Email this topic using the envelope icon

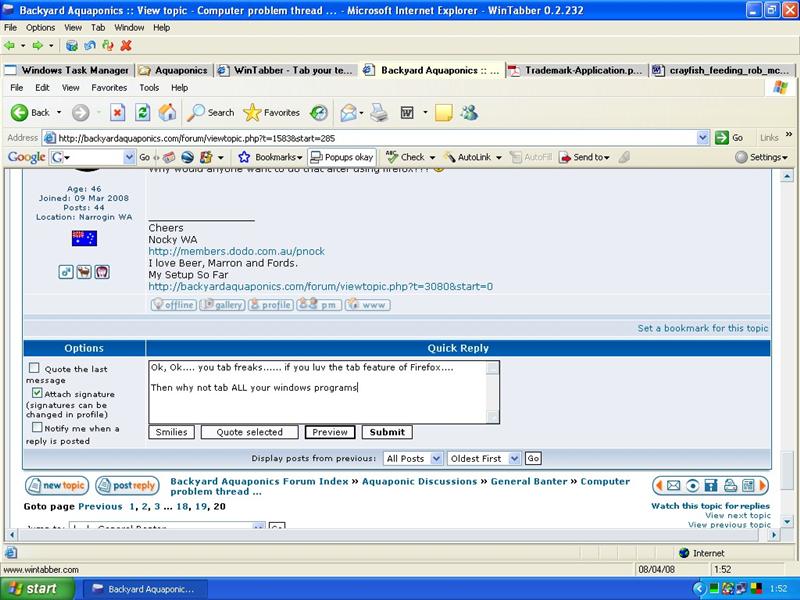(673, 485)
